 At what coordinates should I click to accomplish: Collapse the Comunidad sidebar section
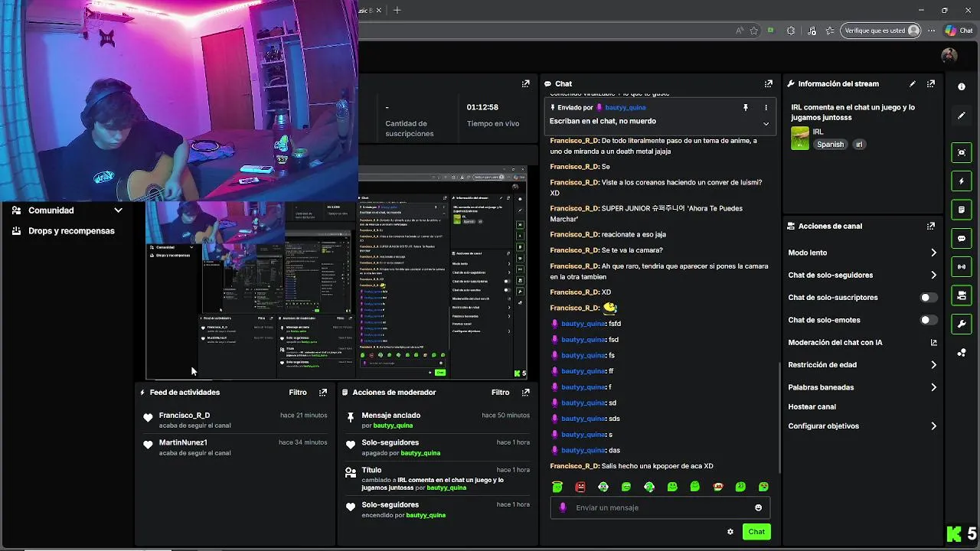click(118, 210)
